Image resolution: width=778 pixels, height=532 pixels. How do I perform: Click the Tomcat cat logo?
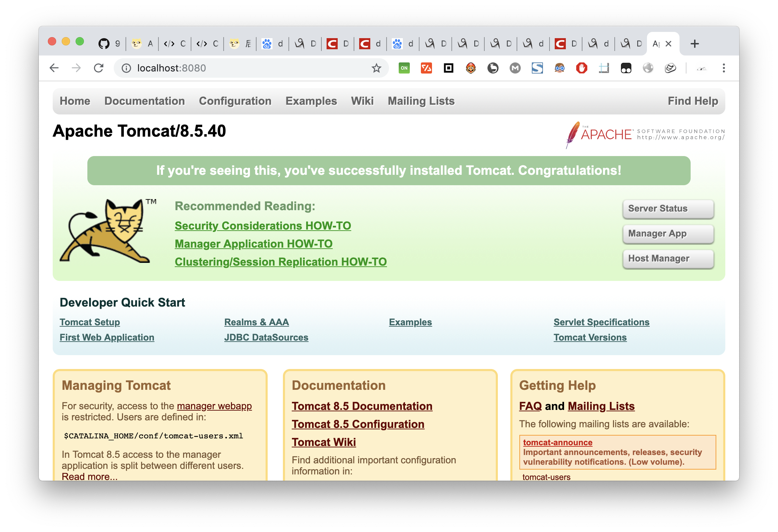pos(107,231)
